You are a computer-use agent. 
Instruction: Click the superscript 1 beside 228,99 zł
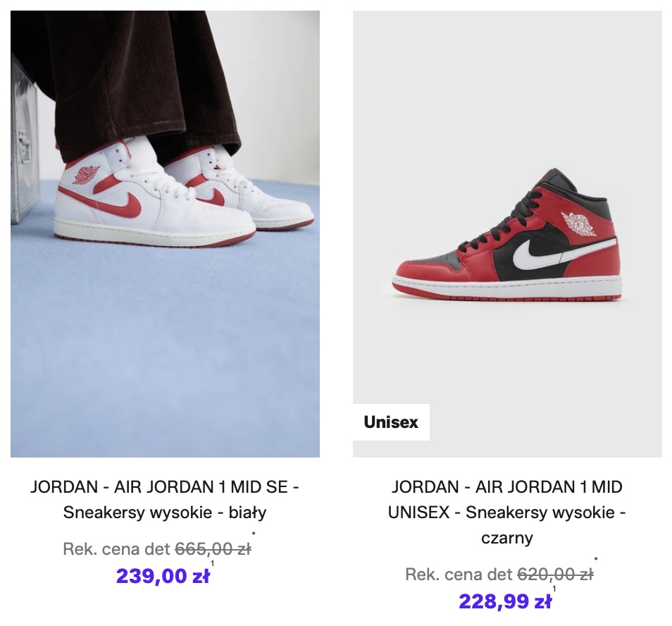(x=554, y=589)
